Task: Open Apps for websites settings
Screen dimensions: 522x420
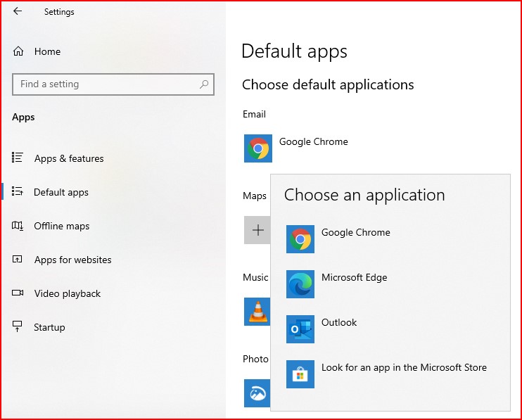Action: [73, 260]
